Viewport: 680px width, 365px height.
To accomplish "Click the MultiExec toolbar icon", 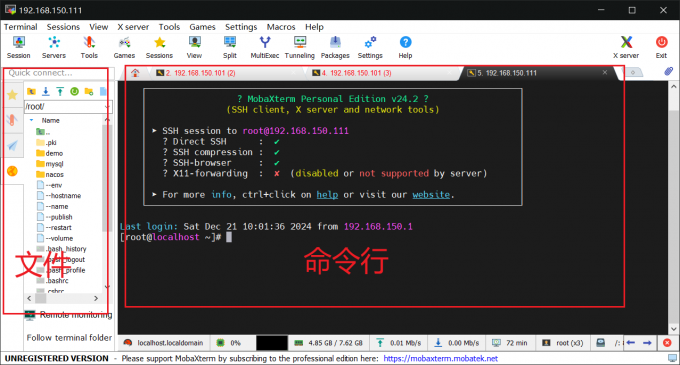I will 265,47.
